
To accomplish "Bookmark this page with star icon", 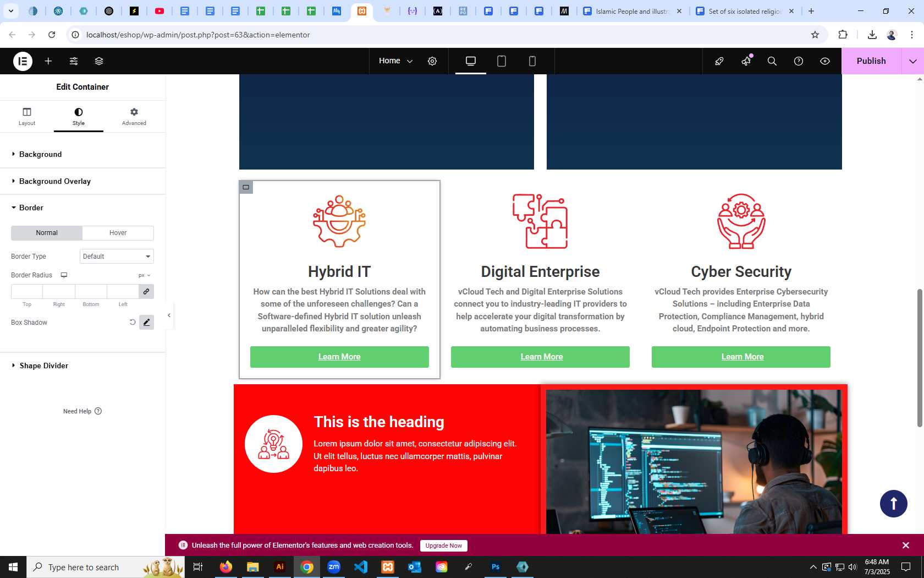I will click(x=815, y=35).
